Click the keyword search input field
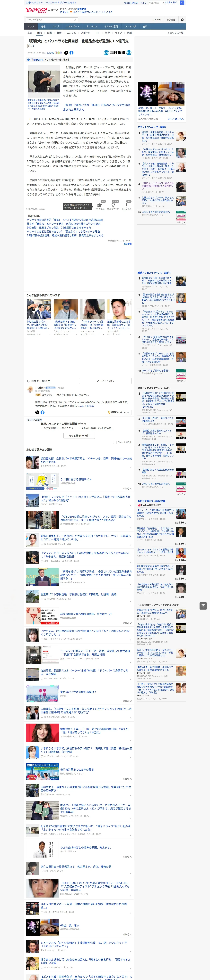Viewport: 210px width, 980px height. (49, 19)
